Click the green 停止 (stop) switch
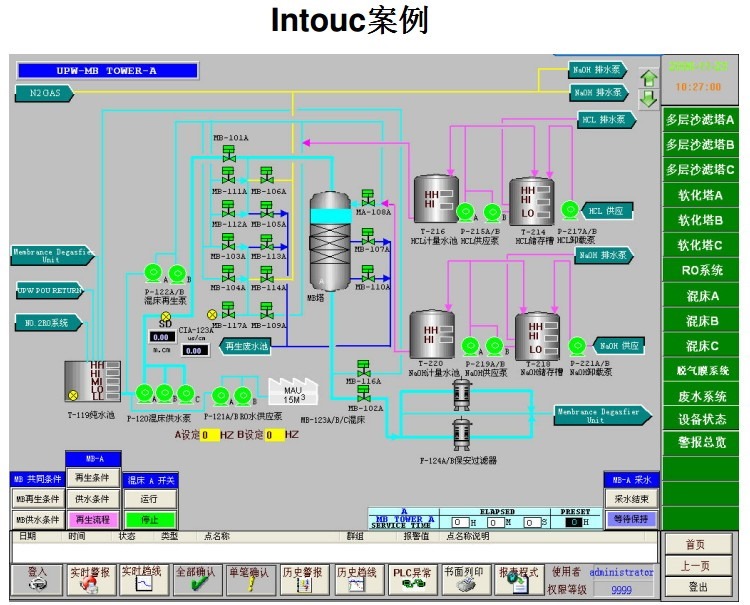 [x=150, y=520]
